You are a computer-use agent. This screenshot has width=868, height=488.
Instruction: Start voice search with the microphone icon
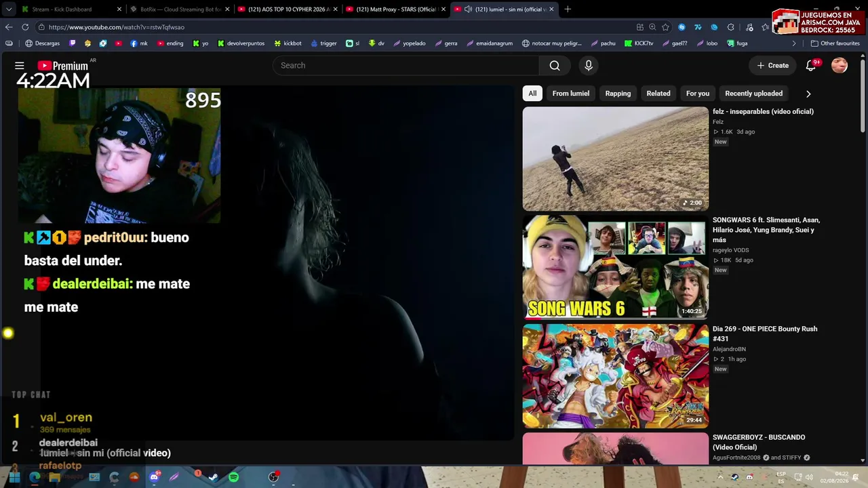pyautogui.click(x=589, y=66)
